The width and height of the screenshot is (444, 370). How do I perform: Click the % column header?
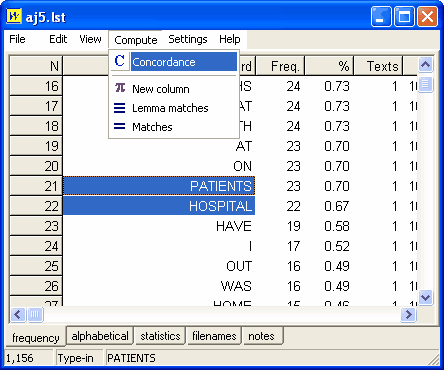(x=329, y=66)
